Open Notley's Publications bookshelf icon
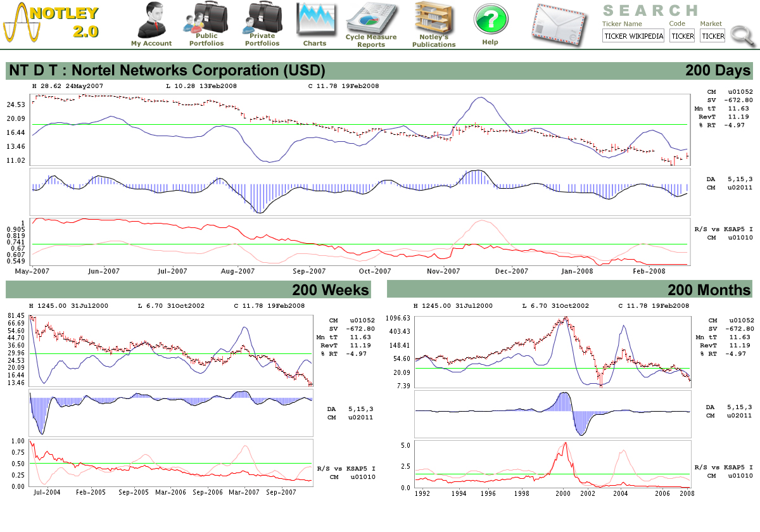Image resolution: width=760 pixels, height=532 pixels. pyautogui.click(x=434, y=17)
